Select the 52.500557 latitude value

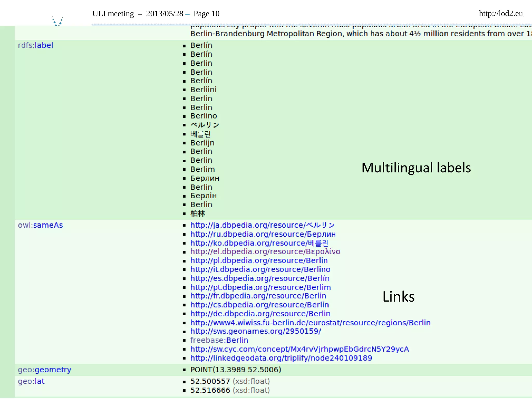point(210,381)
